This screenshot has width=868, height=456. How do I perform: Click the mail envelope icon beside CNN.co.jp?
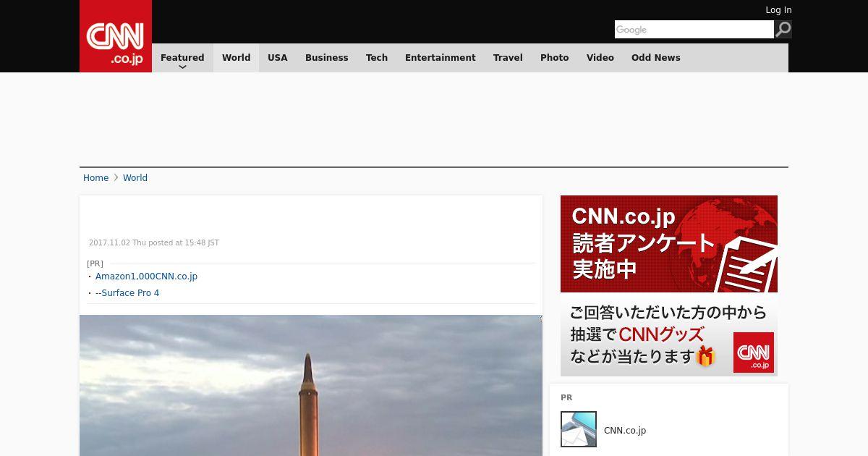coord(579,429)
